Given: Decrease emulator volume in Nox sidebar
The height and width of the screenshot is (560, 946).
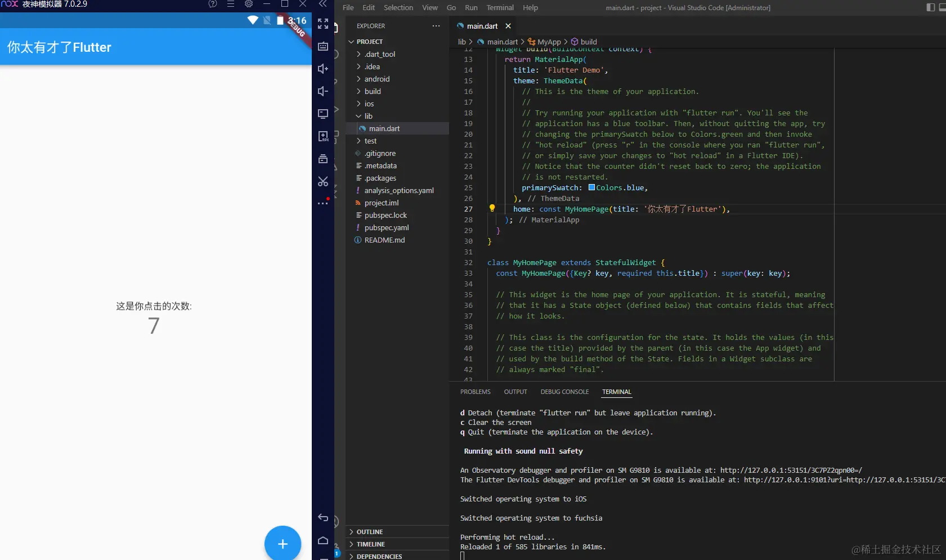Looking at the screenshot, I should pyautogui.click(x=323, y=91).
